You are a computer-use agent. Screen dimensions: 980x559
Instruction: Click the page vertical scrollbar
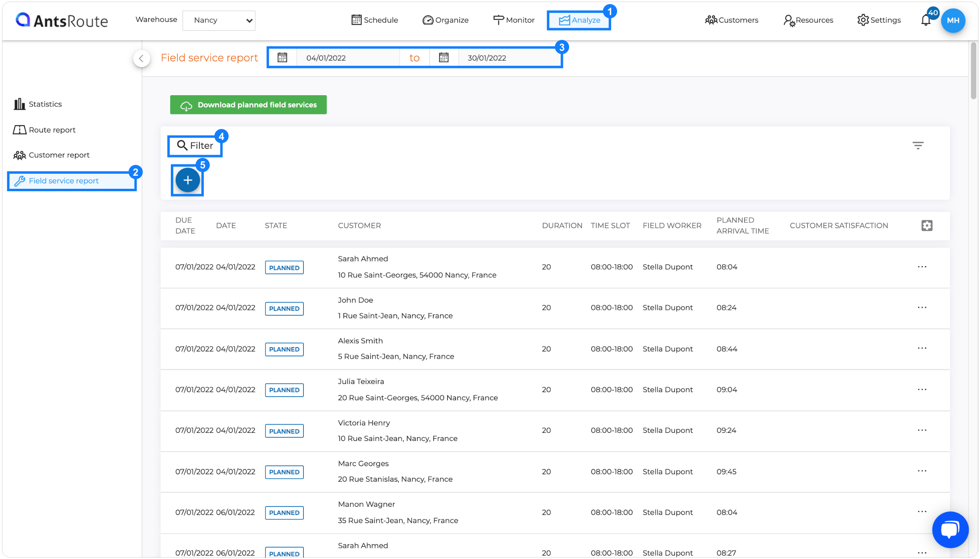(x=973, y=71)
